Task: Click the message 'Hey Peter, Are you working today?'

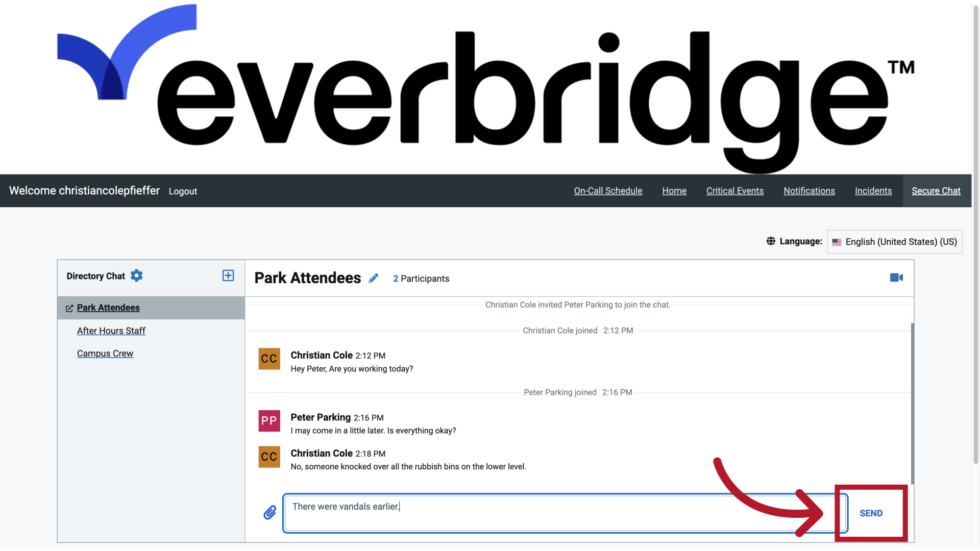Action: (352, 369)
